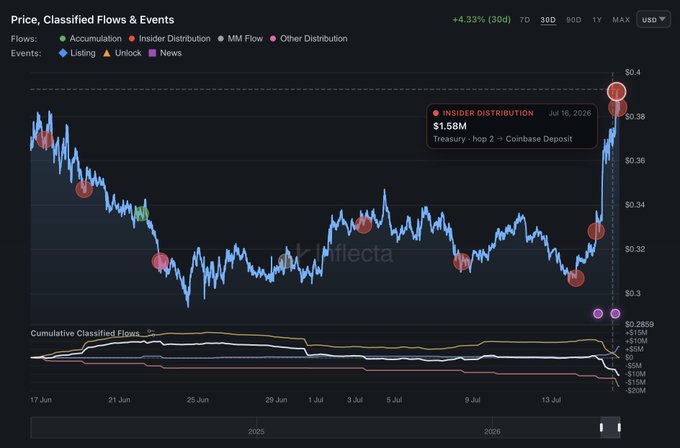Click the left purple News event marker

pyautogui.click(x=598, y=314)
